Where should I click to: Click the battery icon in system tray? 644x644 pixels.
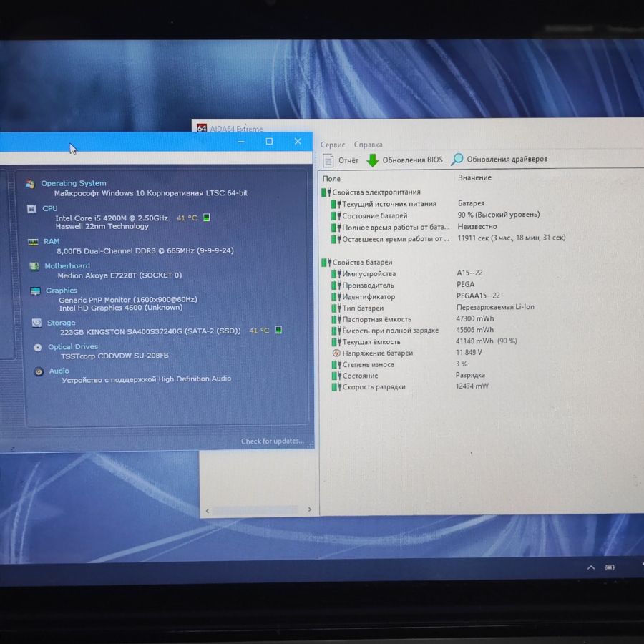pyautogui.click(x=610, y=567)
